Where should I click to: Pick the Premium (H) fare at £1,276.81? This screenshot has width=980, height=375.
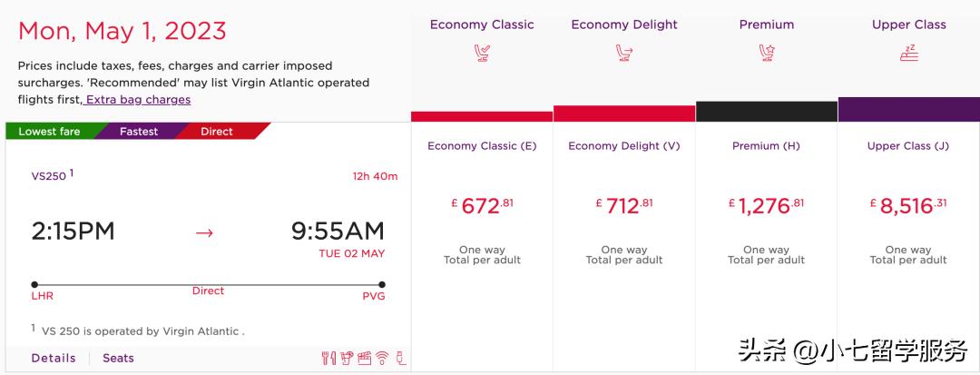pyautogui.click(x=767, y=206)
